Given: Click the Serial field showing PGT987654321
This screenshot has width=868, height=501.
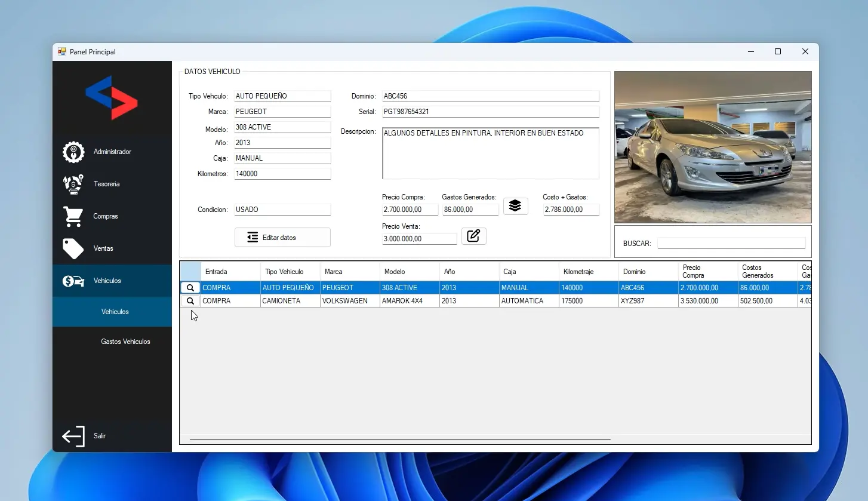Looking at the screenshot, I should [491, 112].
